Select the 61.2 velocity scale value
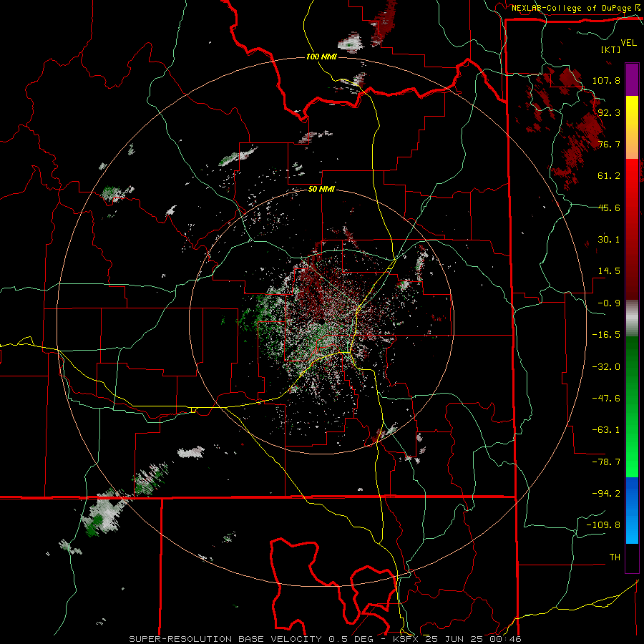644x644 pixels. [x=609, y=176]
